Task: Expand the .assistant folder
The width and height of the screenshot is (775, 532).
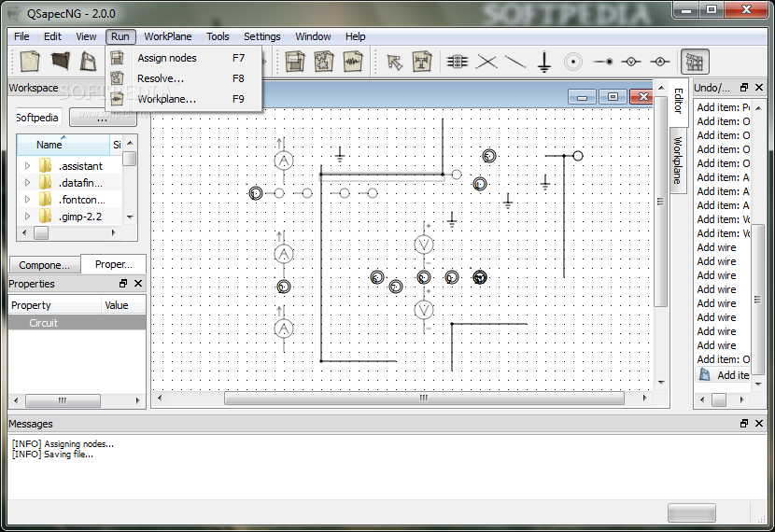Action: pyautogui.click(x=28, y=166)
